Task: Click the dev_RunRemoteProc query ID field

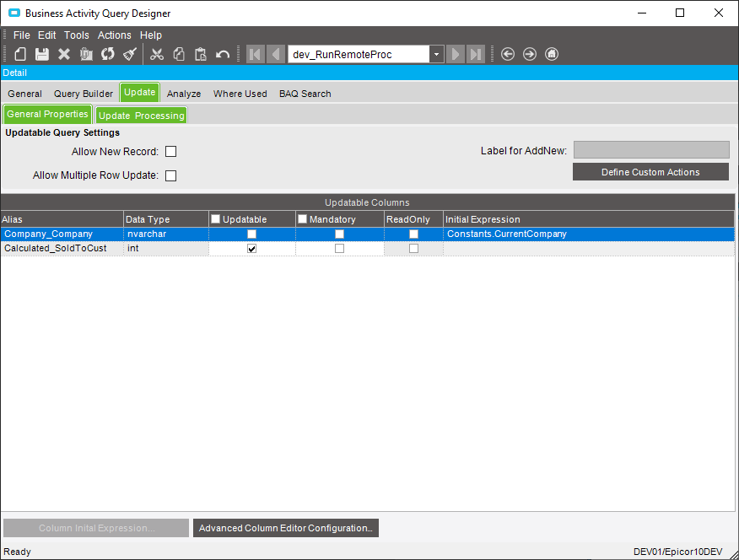Action: click(x=359, y=54)
